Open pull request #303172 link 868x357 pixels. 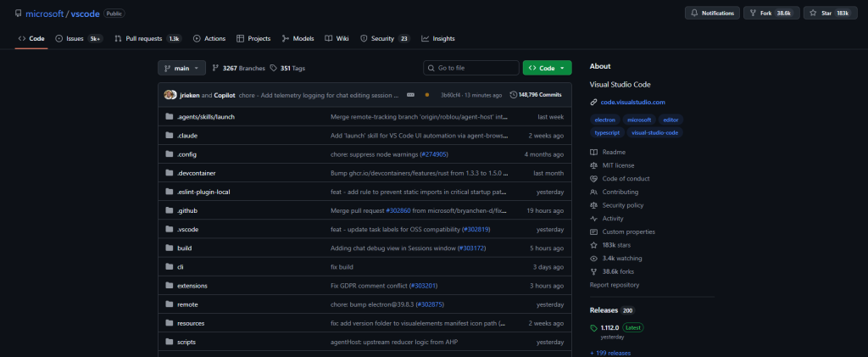pos(472,248)
